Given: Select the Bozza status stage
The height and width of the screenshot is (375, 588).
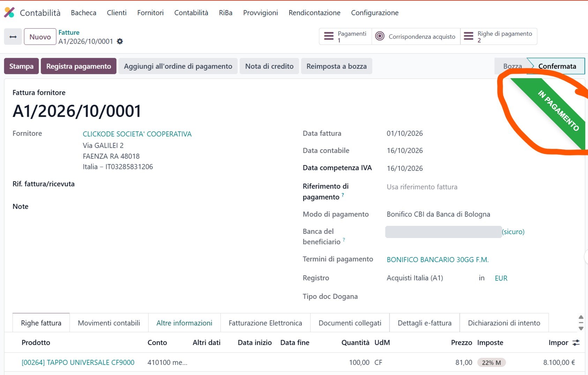Looking at the screenshot, I should click(x=512, y=66).
